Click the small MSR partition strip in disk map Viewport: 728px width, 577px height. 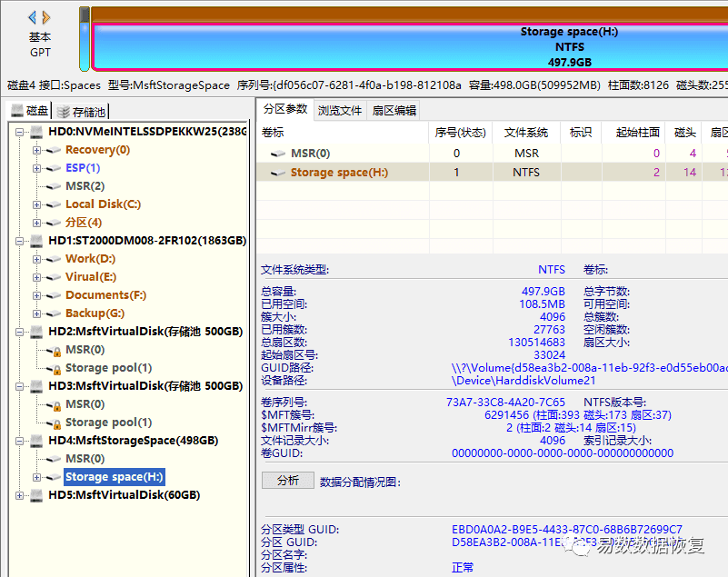click(85, 39)
